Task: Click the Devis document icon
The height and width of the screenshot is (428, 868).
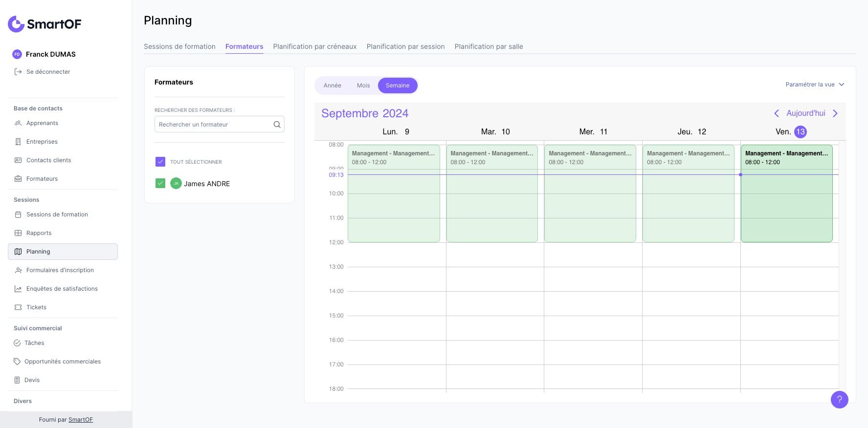Action: (18, 380)
